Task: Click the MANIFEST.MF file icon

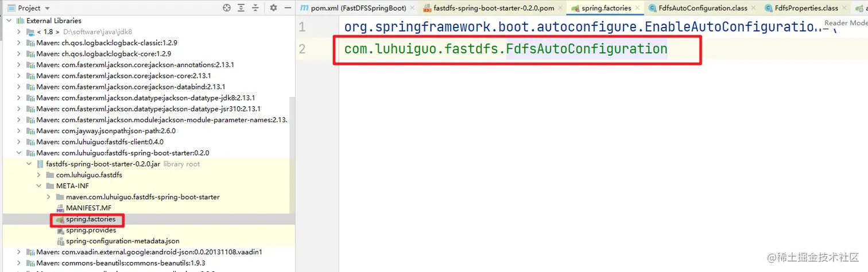Action: pyautogui.click(x=60, y=208)
